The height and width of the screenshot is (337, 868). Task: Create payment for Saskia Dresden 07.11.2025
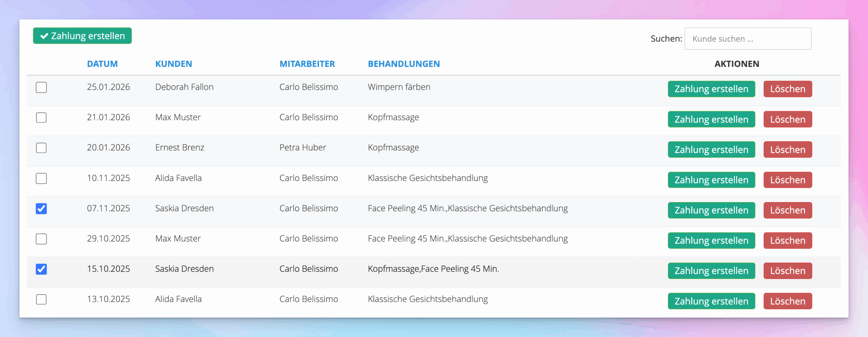(711, 210)
